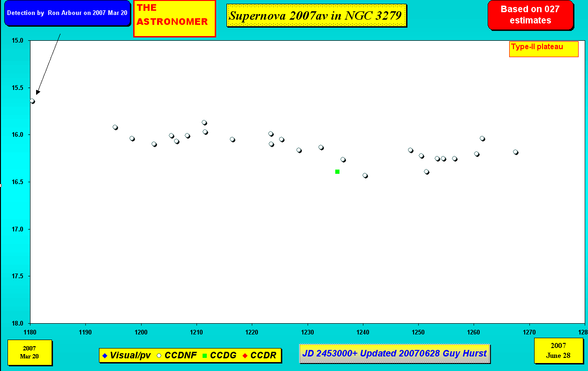
Task: Click the red diamond CCDR legend marker
Action: [x=245, y=356]
